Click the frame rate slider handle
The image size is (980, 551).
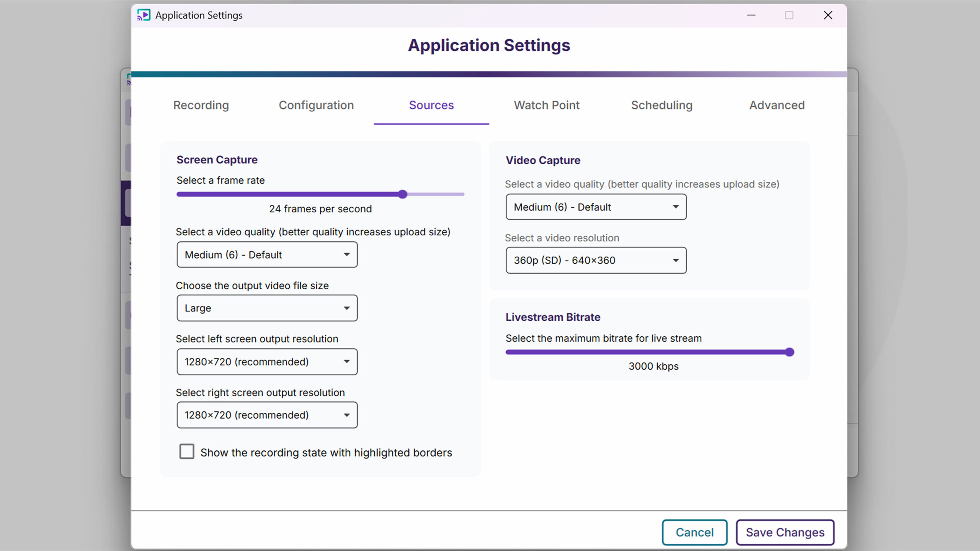point(402,194)
